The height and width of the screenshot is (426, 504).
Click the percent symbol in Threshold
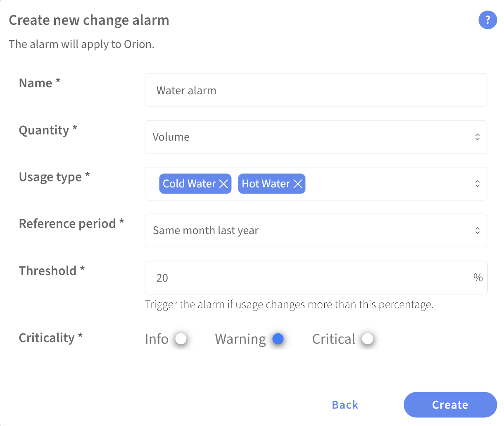(x=478, y=278)
